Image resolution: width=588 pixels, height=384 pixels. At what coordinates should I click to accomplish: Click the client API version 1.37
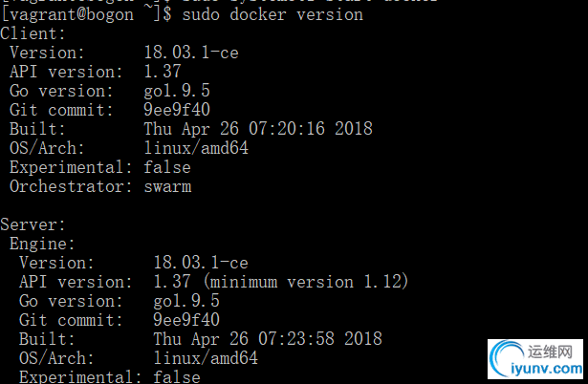point(163,72)
